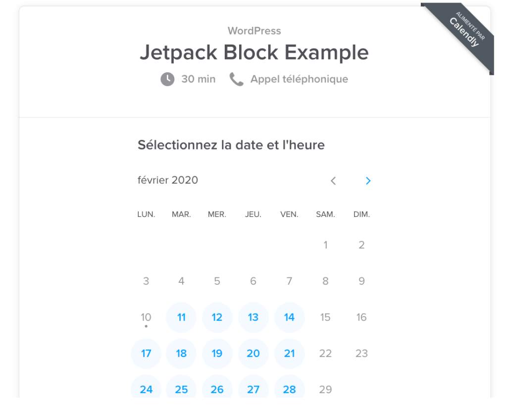Go to next month with right chevron
Viewport: 507px width, 420px height.
(x=368, y=181)
